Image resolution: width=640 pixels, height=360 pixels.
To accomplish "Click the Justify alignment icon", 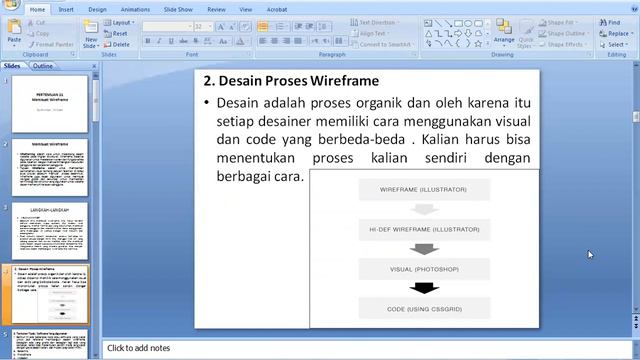I will click(x=298, y=41).
